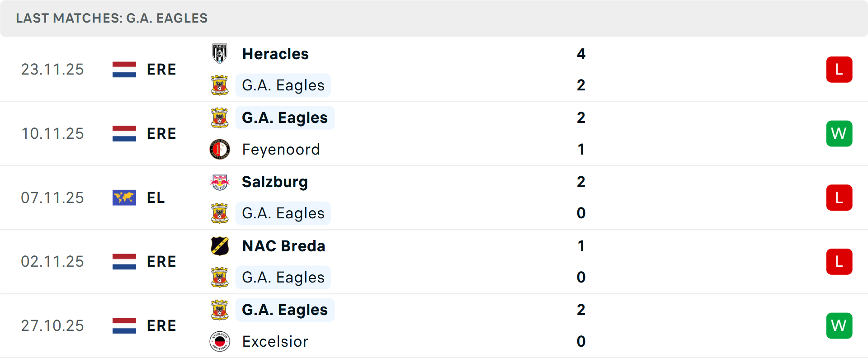The width and height of the screenshot is (868, 358).
Task: Click the Salzburg Red Bull crest
Action: [x=220, y=182]
